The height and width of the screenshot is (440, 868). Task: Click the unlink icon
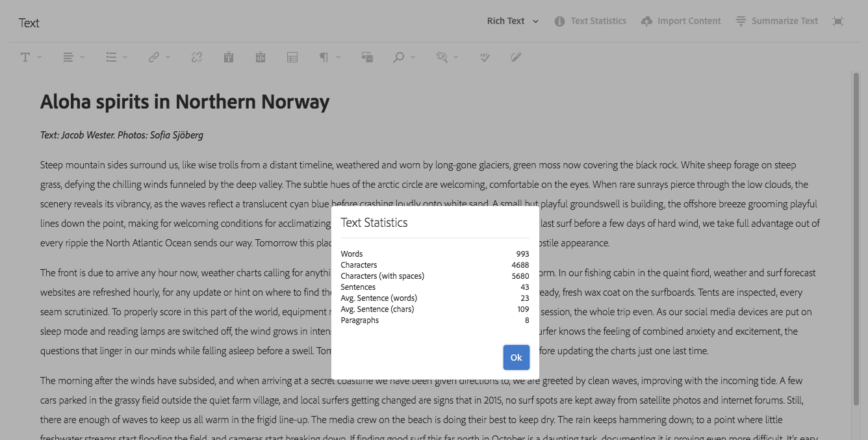tap(197, 57)
